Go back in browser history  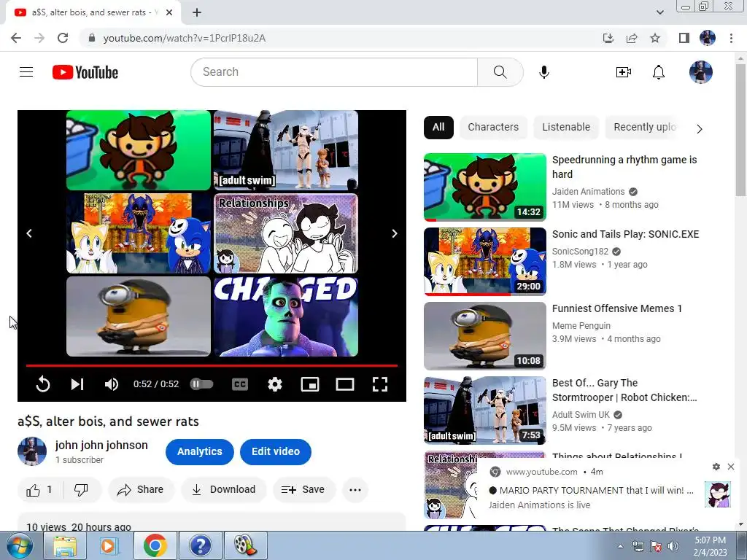(16, 38)
